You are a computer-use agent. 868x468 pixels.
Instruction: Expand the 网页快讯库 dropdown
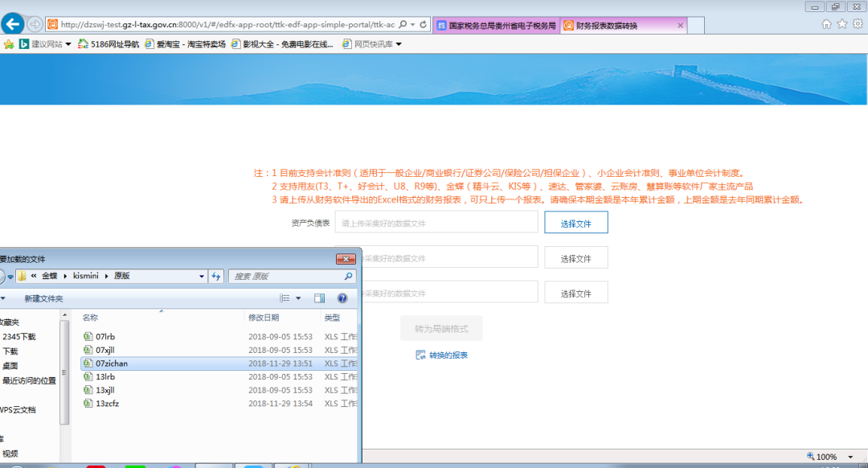399,44
